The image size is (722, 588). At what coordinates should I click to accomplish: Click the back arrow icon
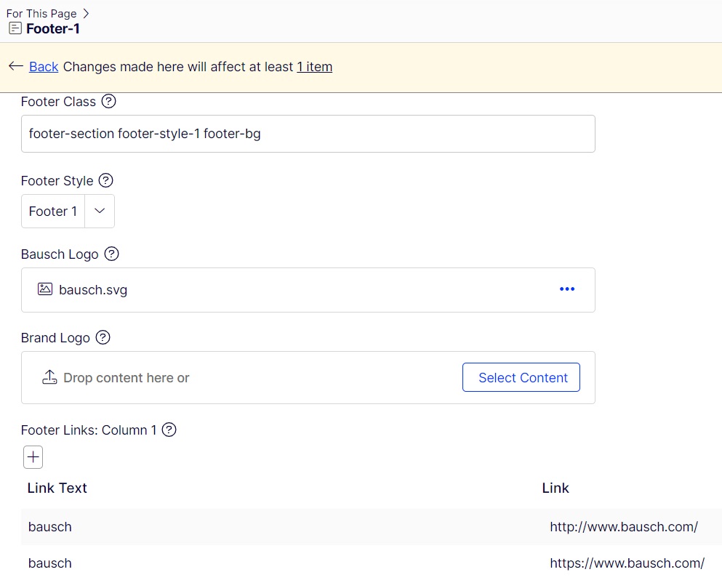tap(15, 66)
